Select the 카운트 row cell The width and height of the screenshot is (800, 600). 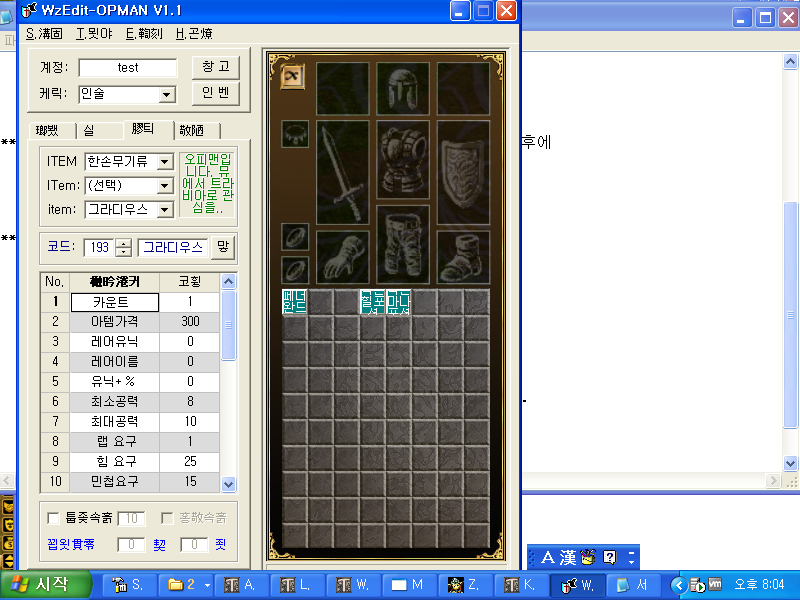coord(115,302)
